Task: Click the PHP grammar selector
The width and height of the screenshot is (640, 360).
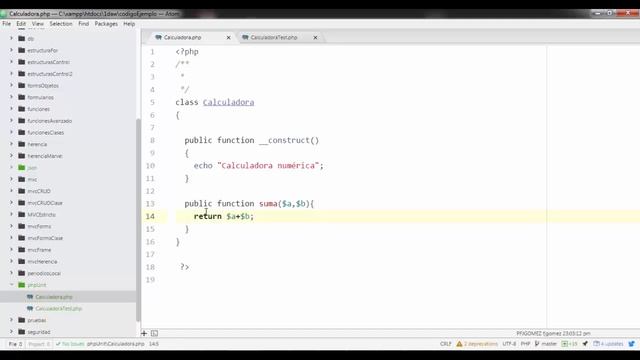Action: [x=525, y=344]
